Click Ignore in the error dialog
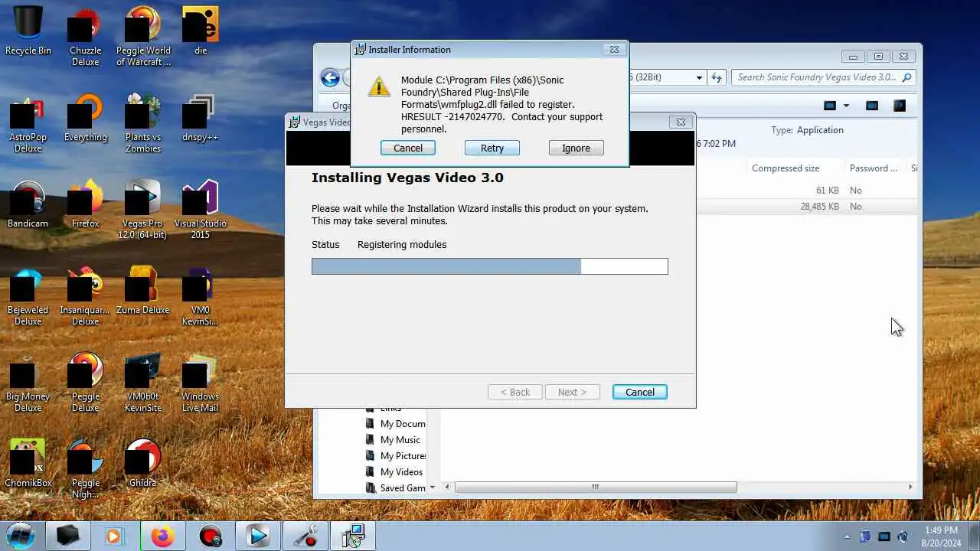This screenshot has width=980, height=551. tap(577, 148)
